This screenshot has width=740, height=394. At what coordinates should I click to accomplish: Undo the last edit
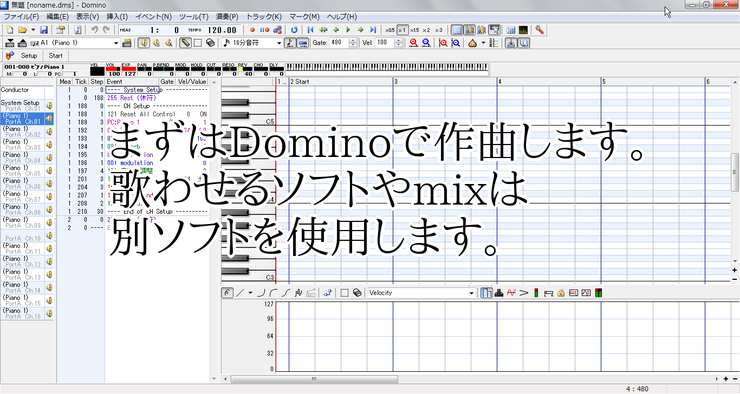pyautogui.click(x=94, y=30)
